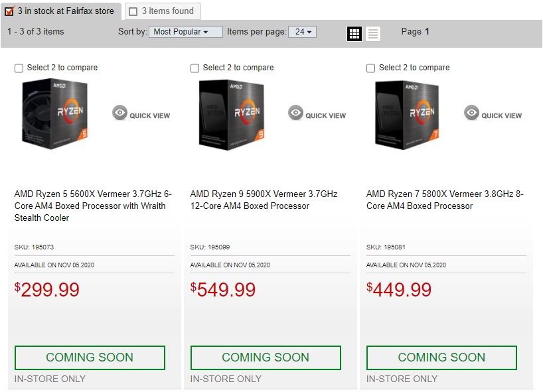Click Coming Soon button under $449.99
This screenshot has height=392, width=543.
tap(441, 358)
